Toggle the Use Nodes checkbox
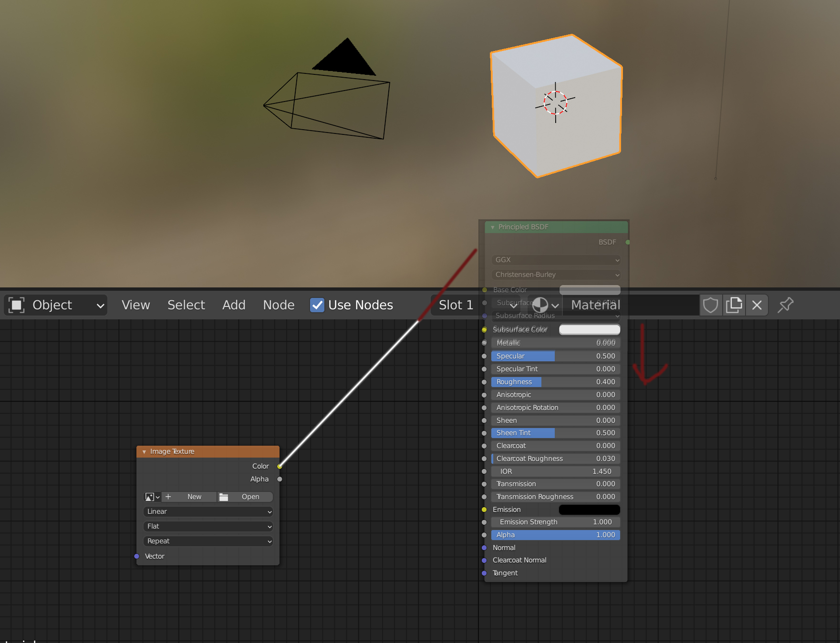Screen dimensions: 840x643 point(317,305)
